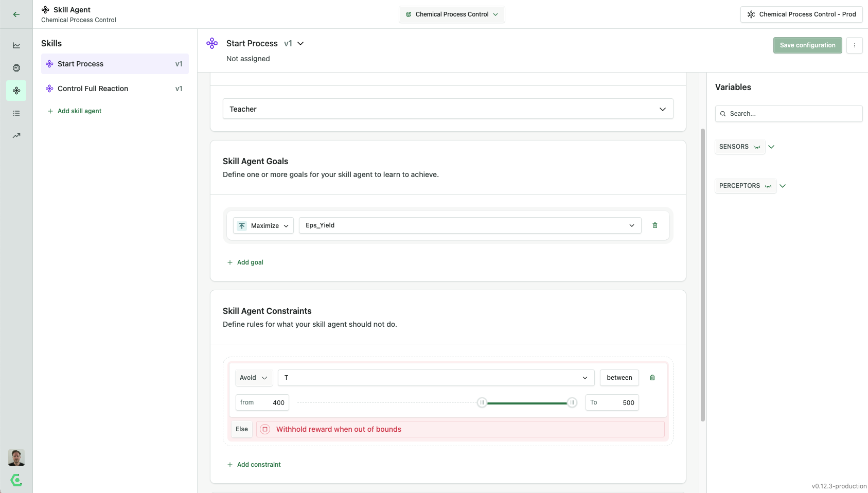Click the lower range slider handle
The image size is (868, 493).
tap(482, 402)
